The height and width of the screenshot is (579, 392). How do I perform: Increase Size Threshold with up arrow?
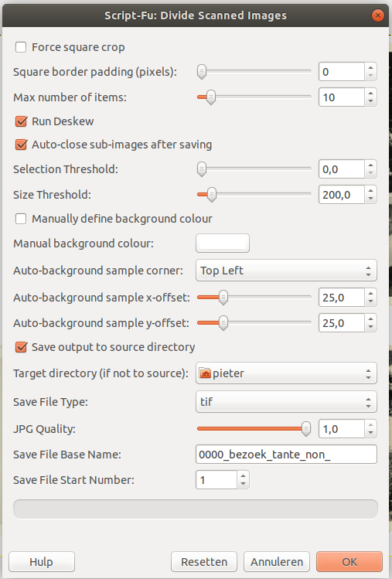pyautogui.click(x=370, y=190)
